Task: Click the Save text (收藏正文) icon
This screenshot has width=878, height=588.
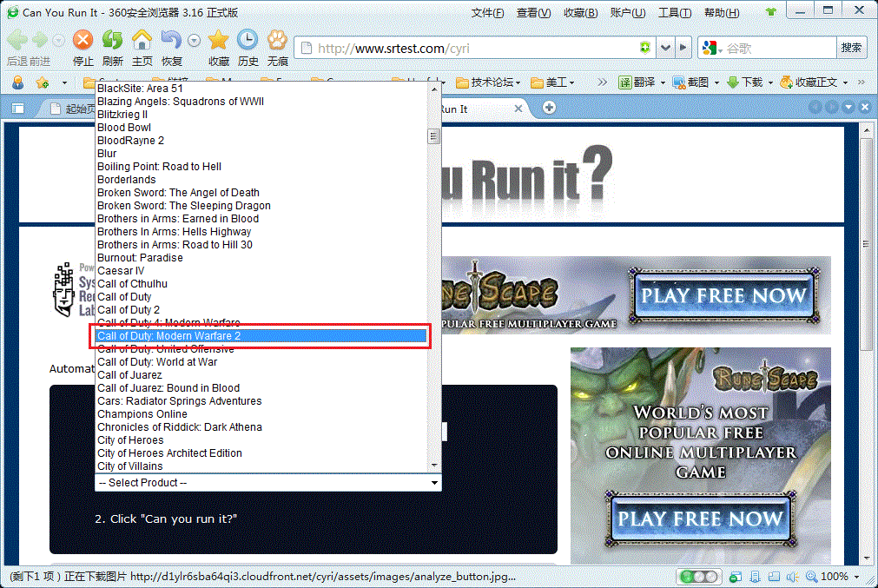Action: point(787,83)
